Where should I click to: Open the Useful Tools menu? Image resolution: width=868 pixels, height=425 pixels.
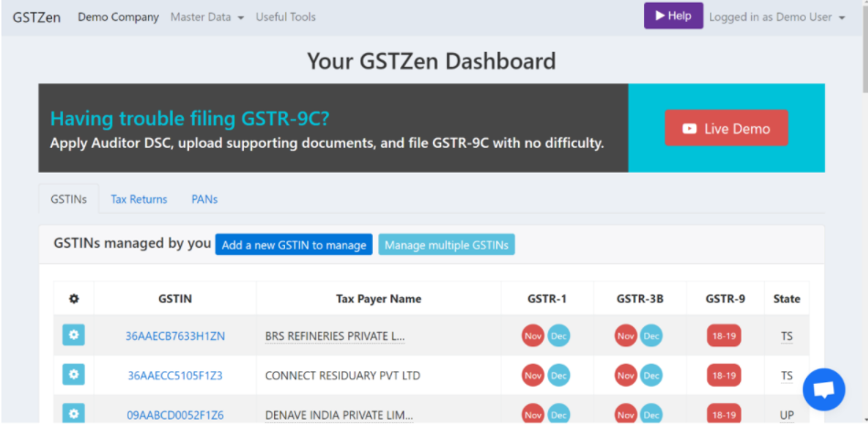(286, 17)
